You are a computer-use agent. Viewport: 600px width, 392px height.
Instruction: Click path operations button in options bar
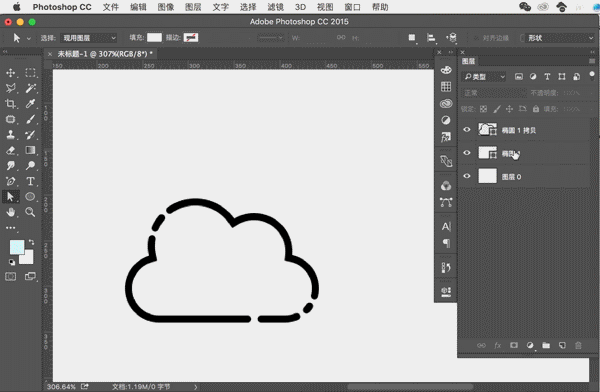412,38
